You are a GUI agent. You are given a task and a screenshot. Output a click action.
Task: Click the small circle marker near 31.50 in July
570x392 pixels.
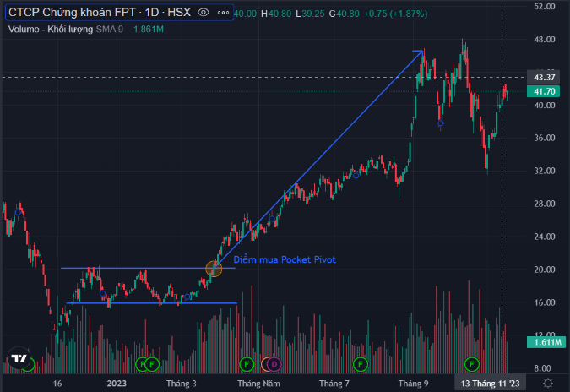[x=356, y=176]
